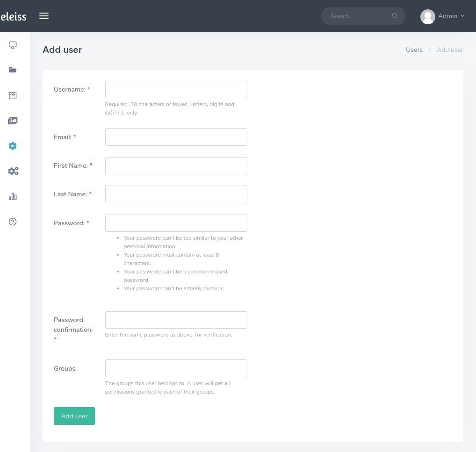476x452 pixels.
Task: Click the eleiss logo
Action: point(14,16)
